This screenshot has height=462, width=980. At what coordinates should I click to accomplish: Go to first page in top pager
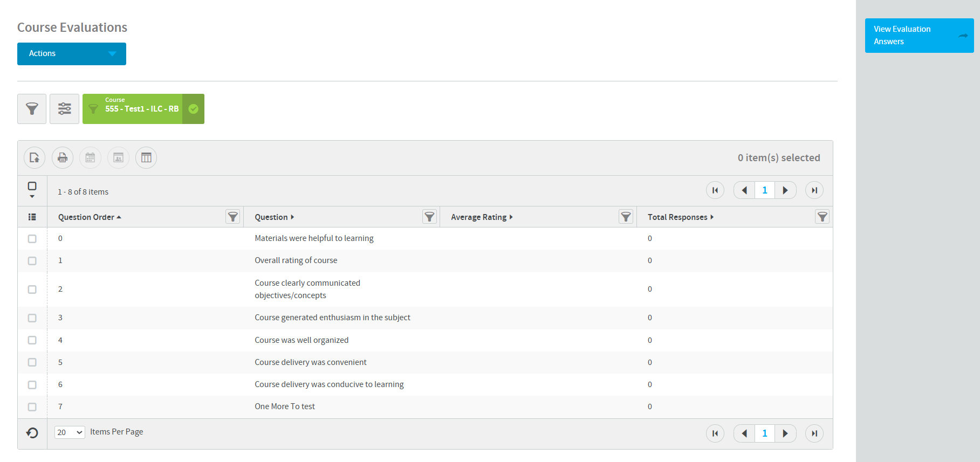tap(715, 190)
